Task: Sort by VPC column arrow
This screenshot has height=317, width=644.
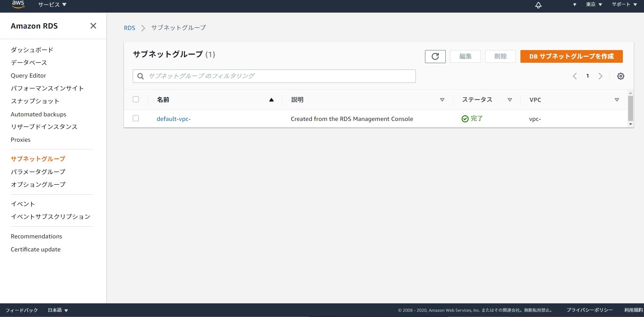Action: (x=617, y=100)
